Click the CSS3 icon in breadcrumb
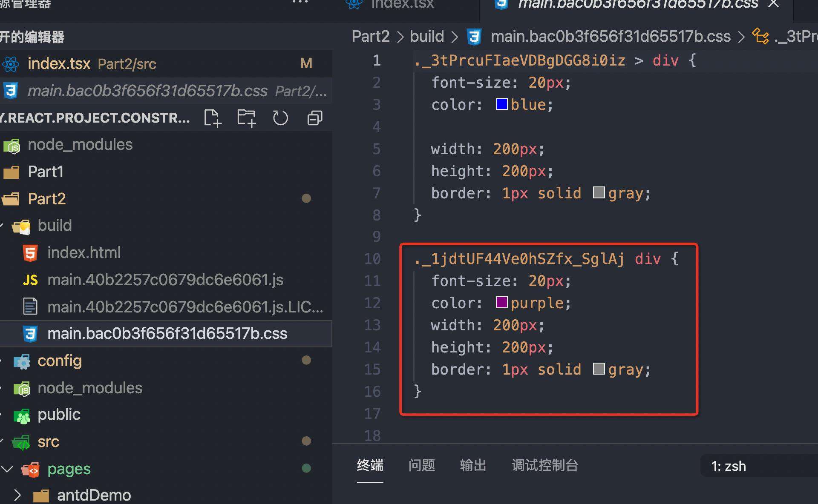 (474, 37)
